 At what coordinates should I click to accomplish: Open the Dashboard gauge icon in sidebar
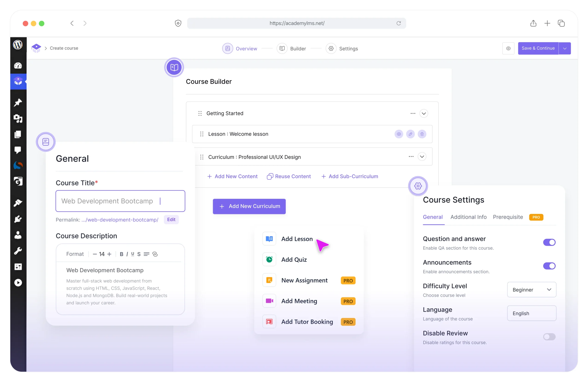point(18,66)
